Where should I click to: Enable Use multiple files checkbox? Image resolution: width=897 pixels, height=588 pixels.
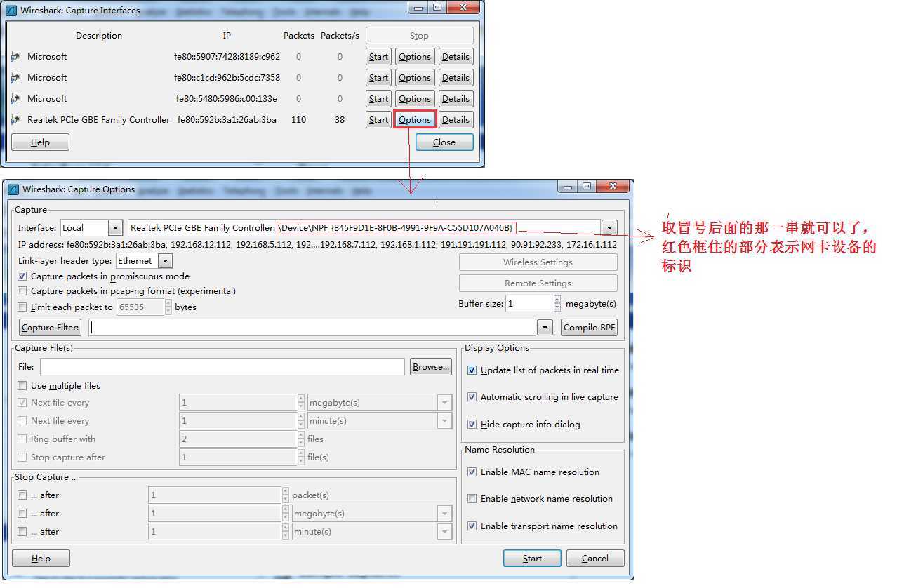click(x=22, y=386)
